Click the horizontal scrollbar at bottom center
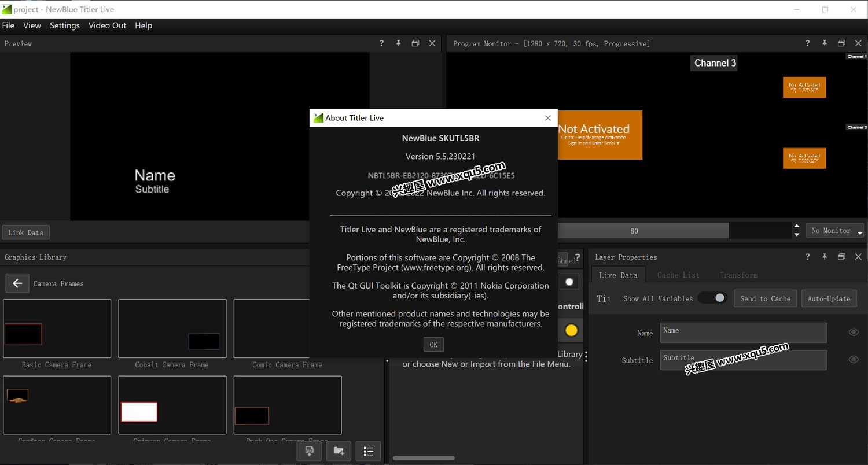Screen dimensions: 868x465 tap(424, 458)
